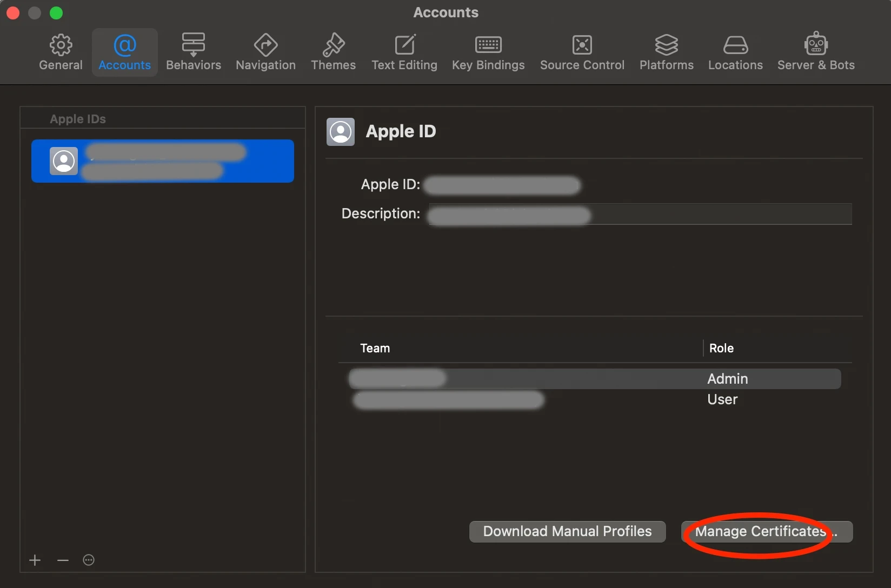Open Server & Bots preferences
The image size is (891, 588).
point(816,52)
